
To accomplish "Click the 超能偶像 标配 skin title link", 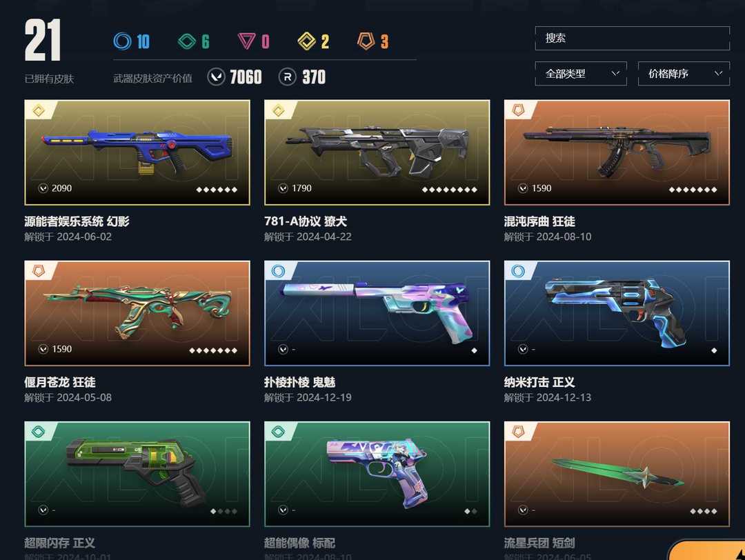I will click(300, 543).
